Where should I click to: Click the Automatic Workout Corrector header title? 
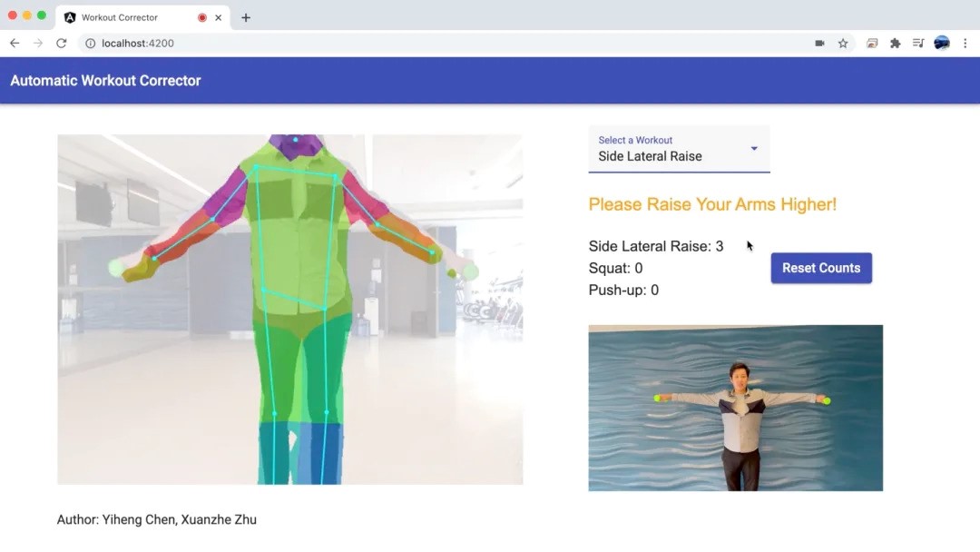(105, 81)
